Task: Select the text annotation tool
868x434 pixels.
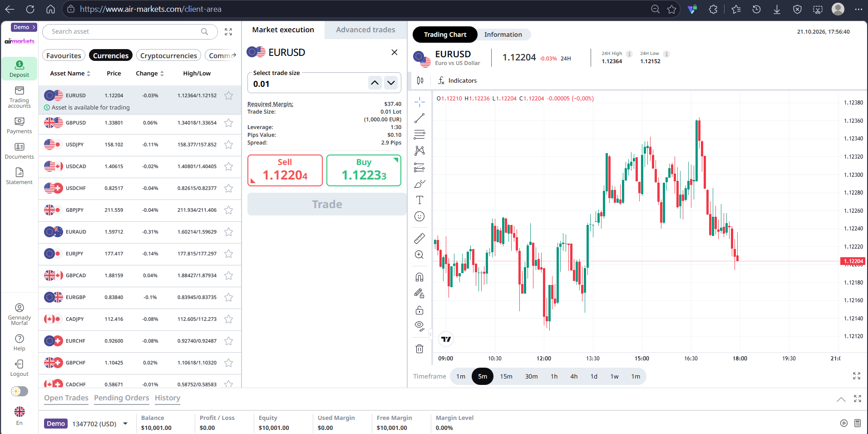Action: click(419, 200)
